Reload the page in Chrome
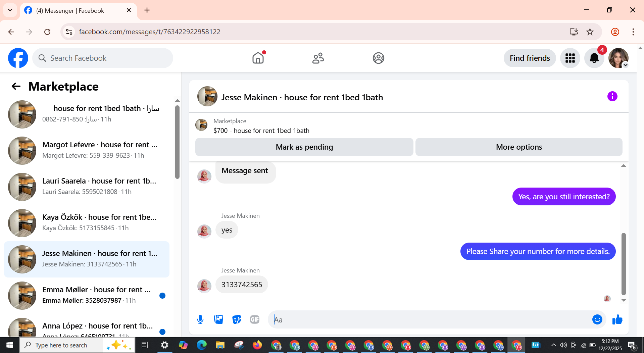The width and height of the screenshot is (644, 353). click(x=47, y=32)
